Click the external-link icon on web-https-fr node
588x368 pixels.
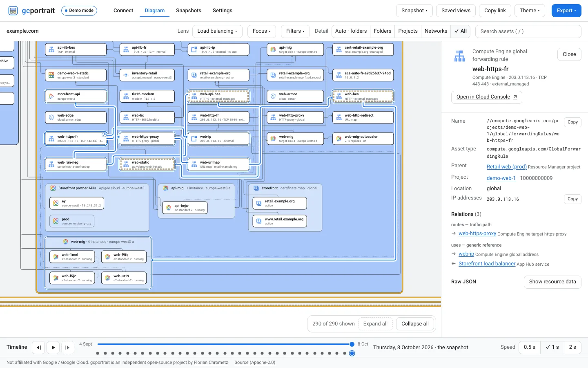pos(104,135)
